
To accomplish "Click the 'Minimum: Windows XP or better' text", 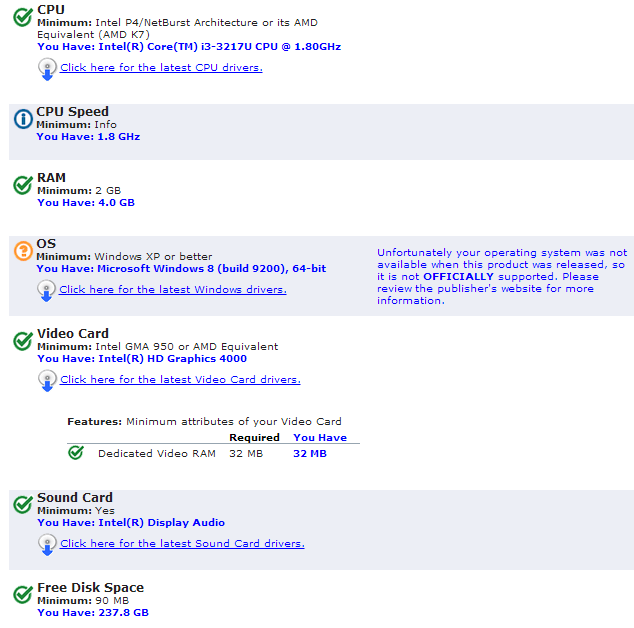I will coord(124,257).
